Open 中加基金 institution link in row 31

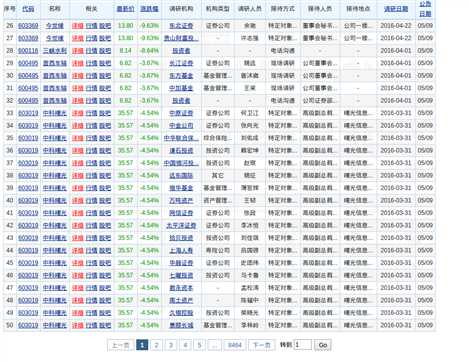[x=181, y=88]
